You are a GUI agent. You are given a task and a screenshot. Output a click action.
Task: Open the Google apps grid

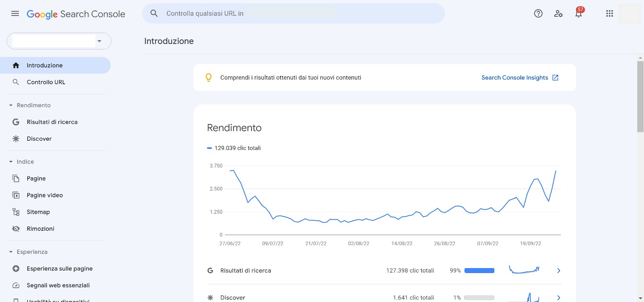[x=610, y=13]
